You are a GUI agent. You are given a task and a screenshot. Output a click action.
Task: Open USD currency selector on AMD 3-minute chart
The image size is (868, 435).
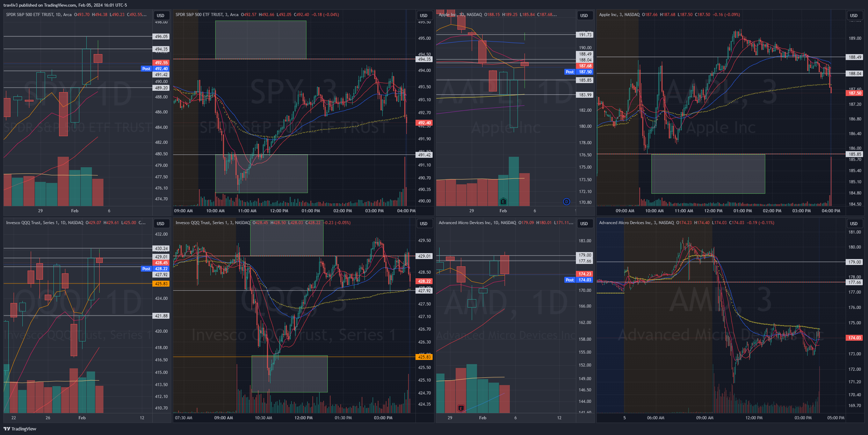pyautogui.click(x=854, y=223)
